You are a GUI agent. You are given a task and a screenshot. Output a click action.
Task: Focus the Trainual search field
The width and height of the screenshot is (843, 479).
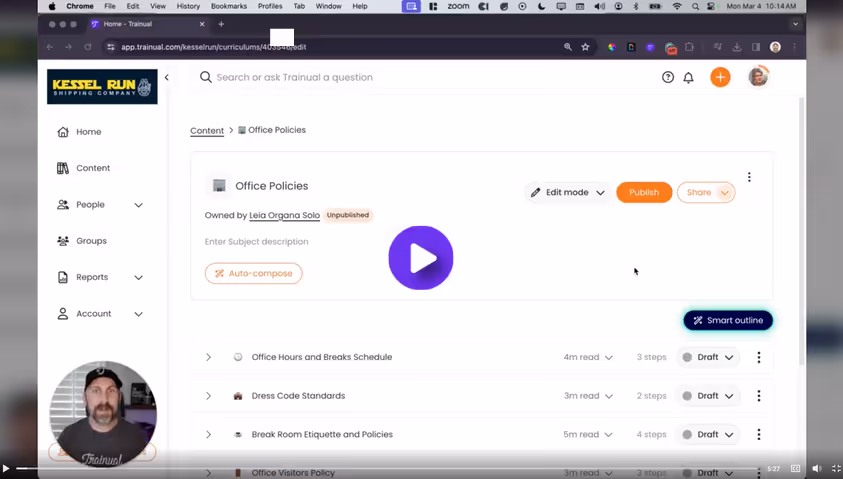click(294, 77)
